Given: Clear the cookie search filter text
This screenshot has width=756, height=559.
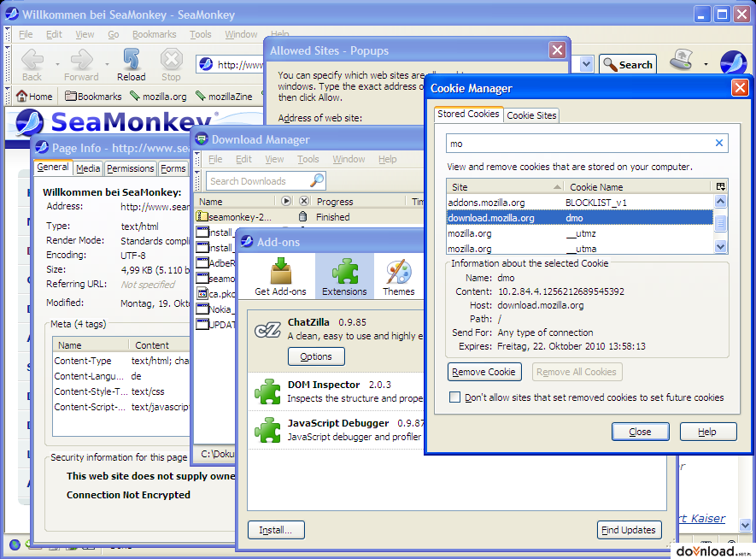Looking at the screenshot, I should point(719,143).
